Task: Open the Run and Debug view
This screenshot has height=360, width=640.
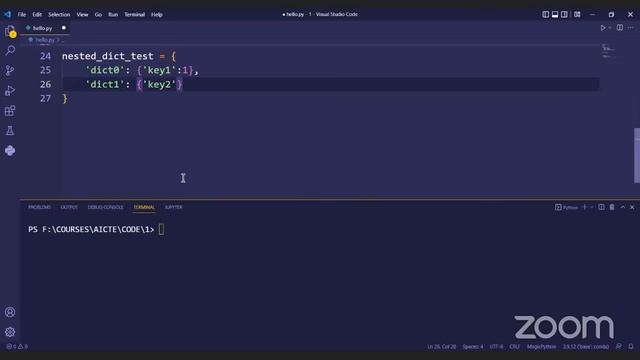Action: [x=10, y=91]
